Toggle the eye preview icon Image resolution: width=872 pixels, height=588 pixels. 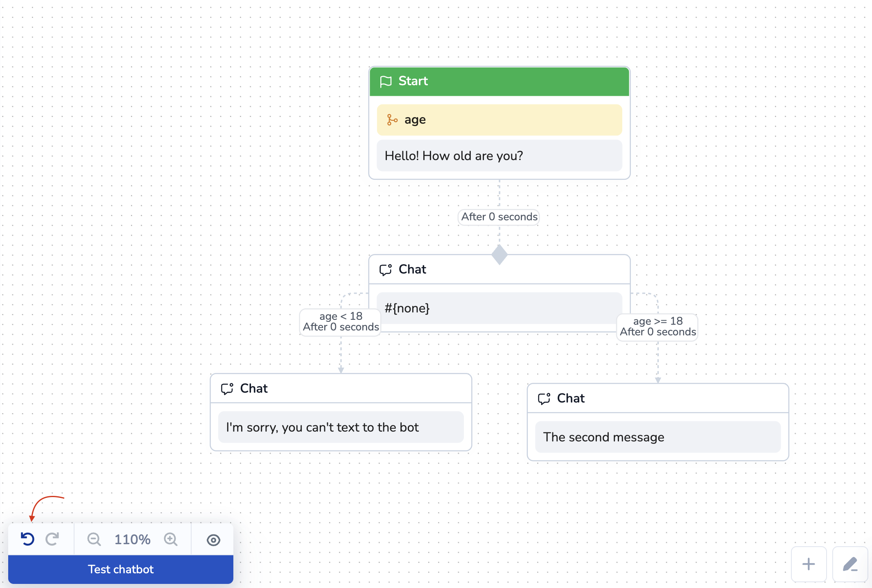213,540
